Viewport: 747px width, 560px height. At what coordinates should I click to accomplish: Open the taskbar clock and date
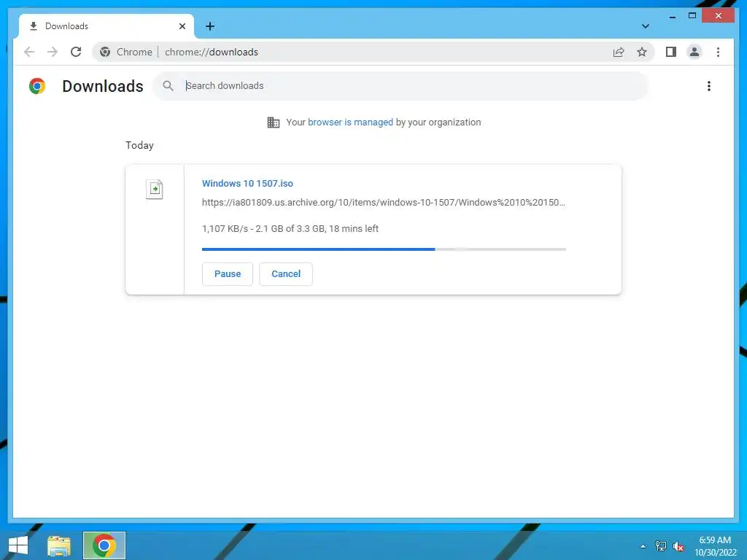click(x=715, y=546)
